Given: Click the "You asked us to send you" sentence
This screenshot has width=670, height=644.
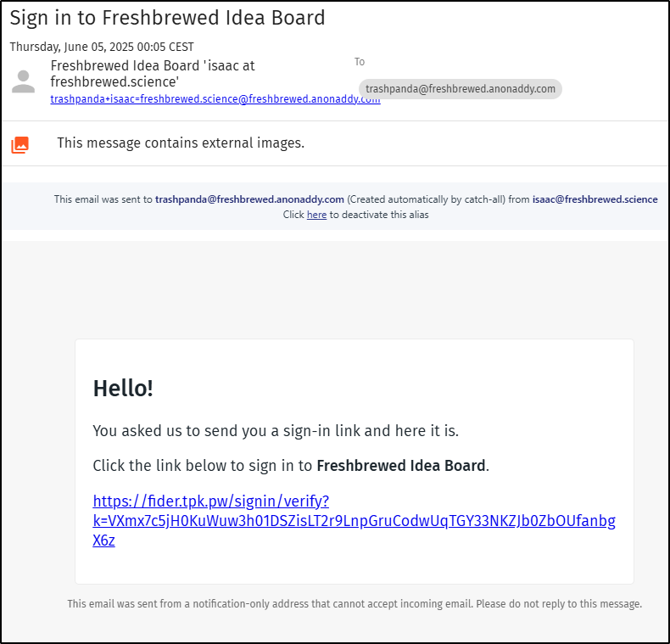Looking at the screenshot, I should click(276, 431).
